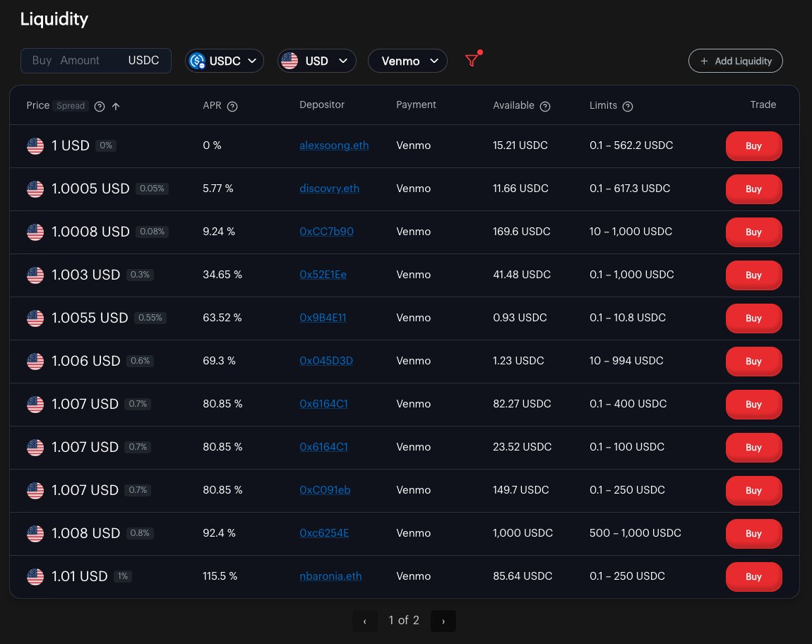Click the Depositor column header

(321, 105)
